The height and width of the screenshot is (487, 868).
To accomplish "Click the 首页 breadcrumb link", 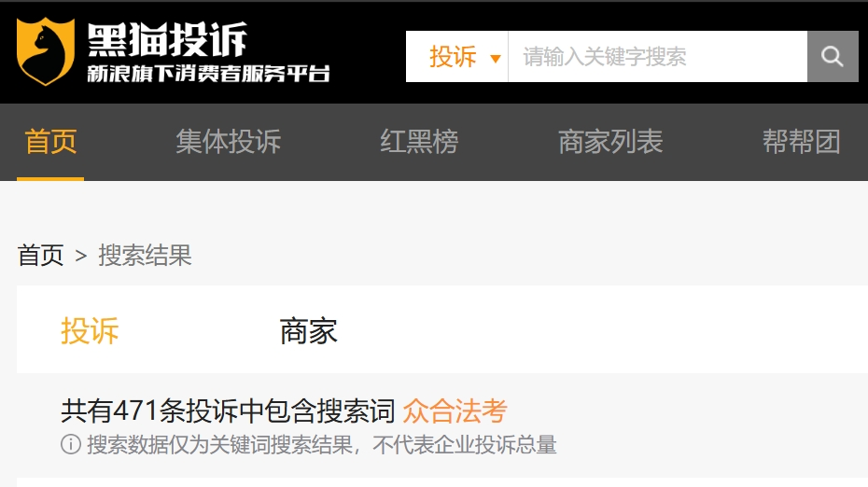I will (x=40, y=256).
